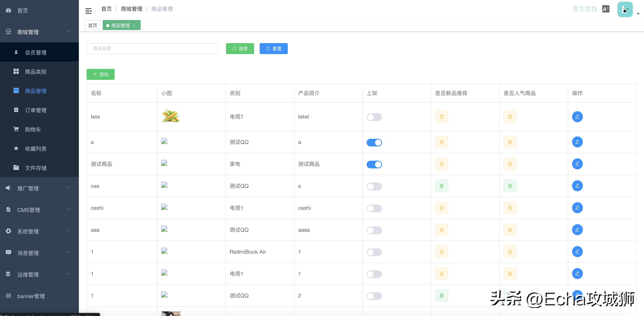
Task: Select the 会员管理 sidebar icon
Action: [16, 52]
